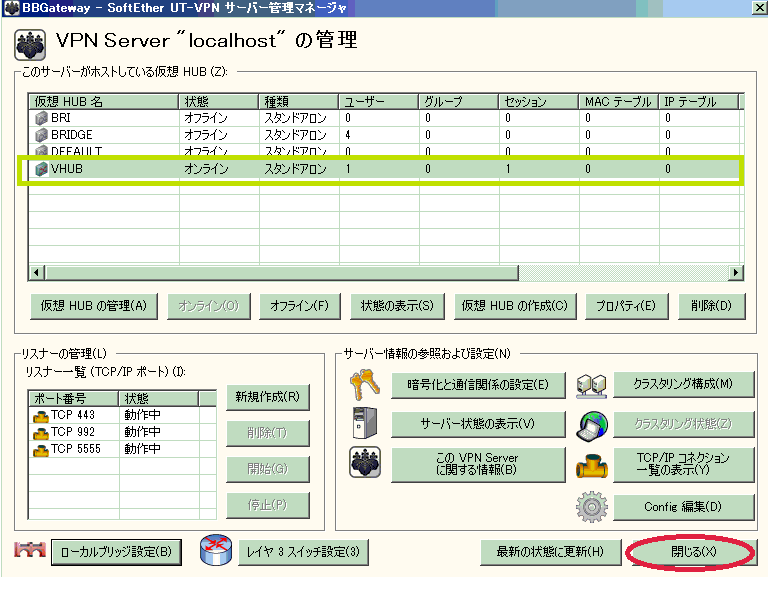
Task: Click the pipe TCP/IP connections icon
Action: tap(592, 466)
